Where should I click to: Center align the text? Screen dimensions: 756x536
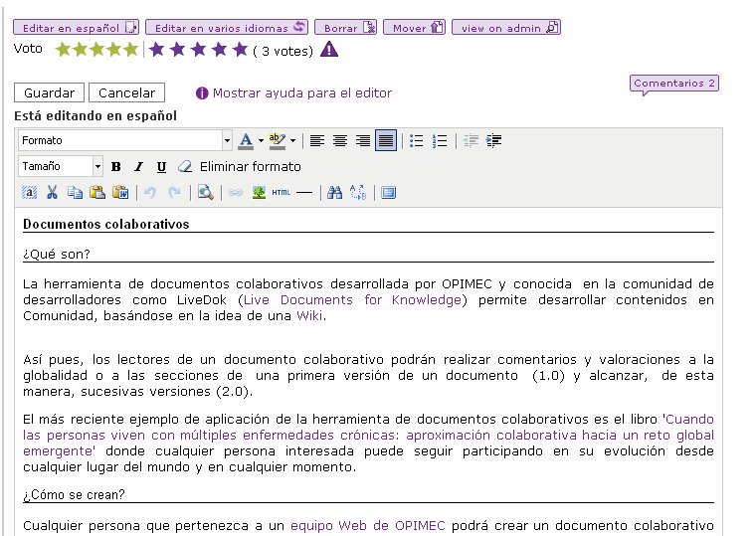pyautogui.click(x=340, y=140)
